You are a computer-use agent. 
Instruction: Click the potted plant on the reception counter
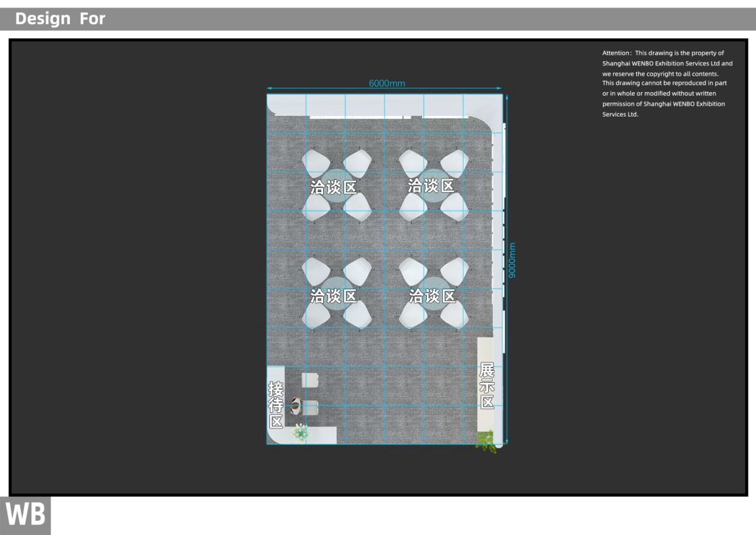click(x=300, y=432)
